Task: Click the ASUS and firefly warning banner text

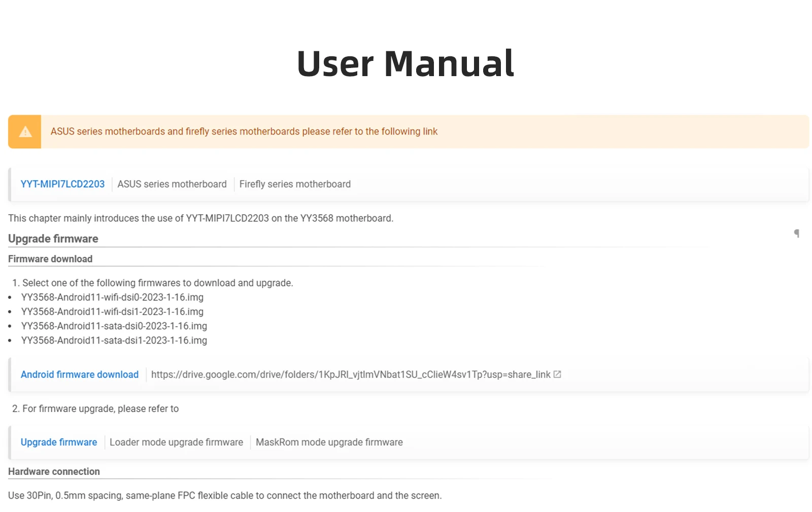Action: pyautogui.click(x=244, y=131)
